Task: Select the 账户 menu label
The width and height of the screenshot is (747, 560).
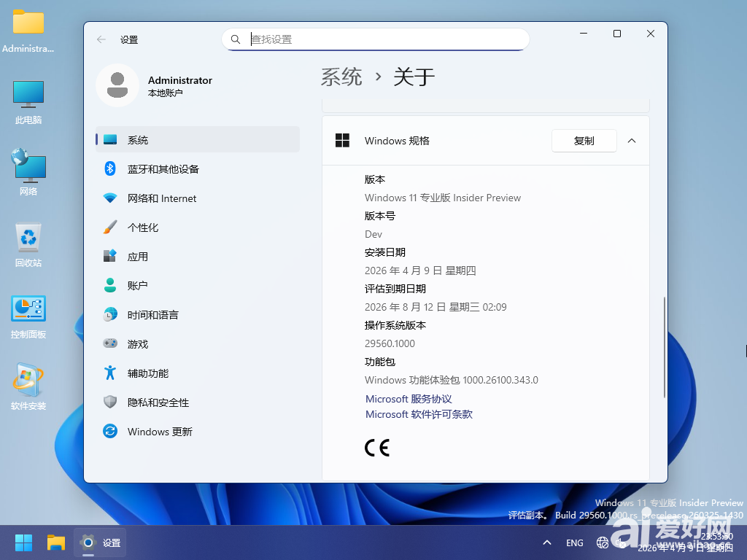Action: (138, 286)
